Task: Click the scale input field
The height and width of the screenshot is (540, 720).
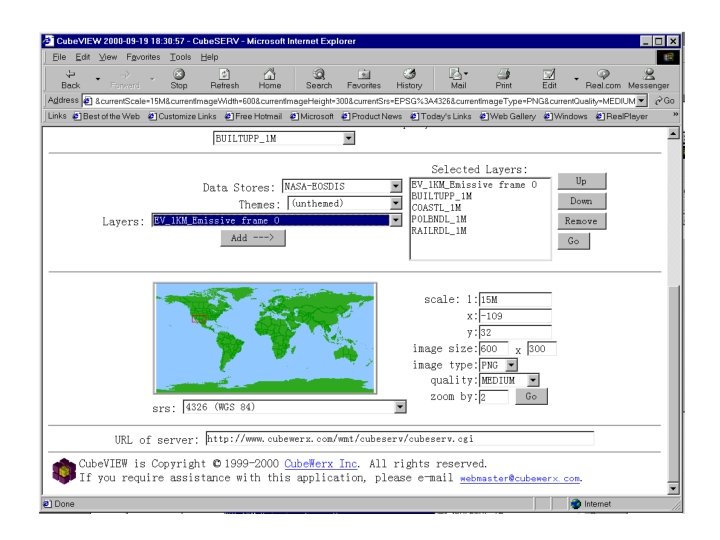Action: click(515, 299)
